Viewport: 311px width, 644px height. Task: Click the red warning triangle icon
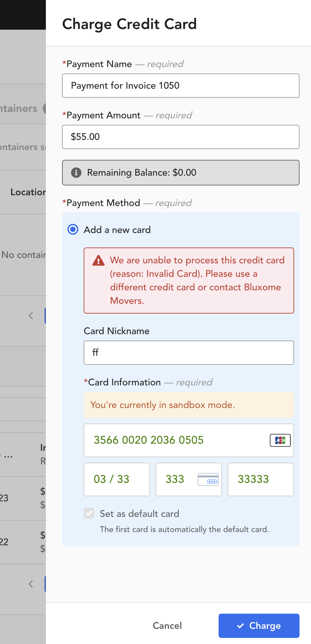coord(98,260)
